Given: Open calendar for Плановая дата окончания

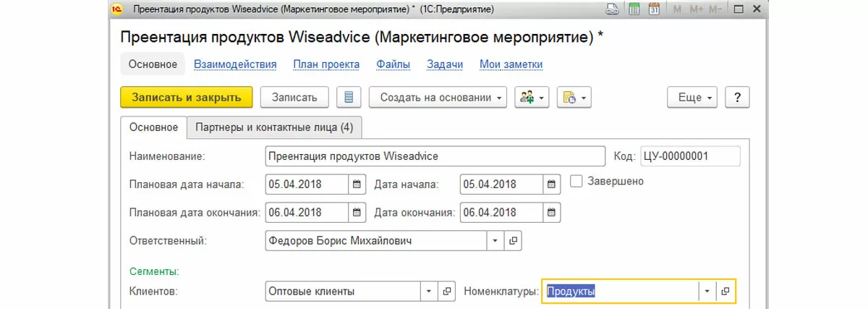Looking at the screenshot, I should coord(357,213).
